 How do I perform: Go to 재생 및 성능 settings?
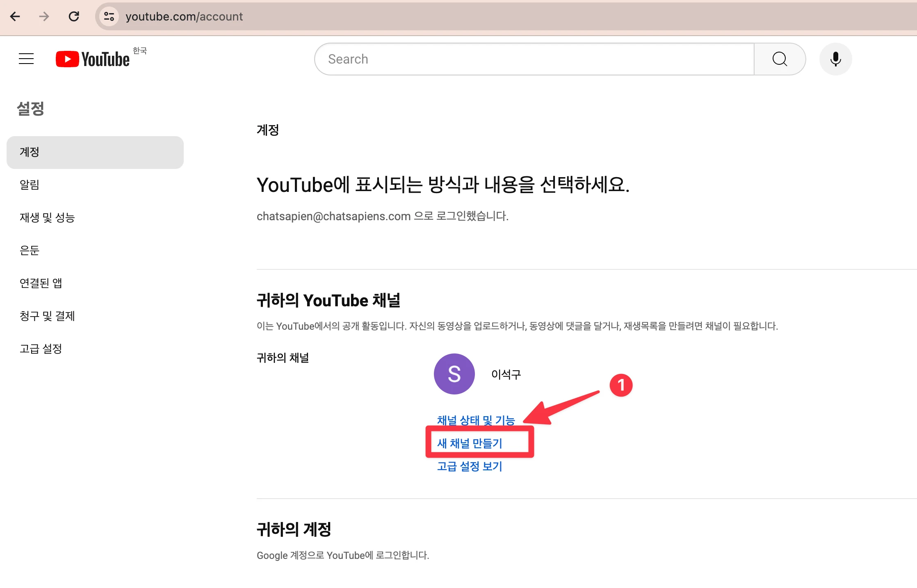47,218
